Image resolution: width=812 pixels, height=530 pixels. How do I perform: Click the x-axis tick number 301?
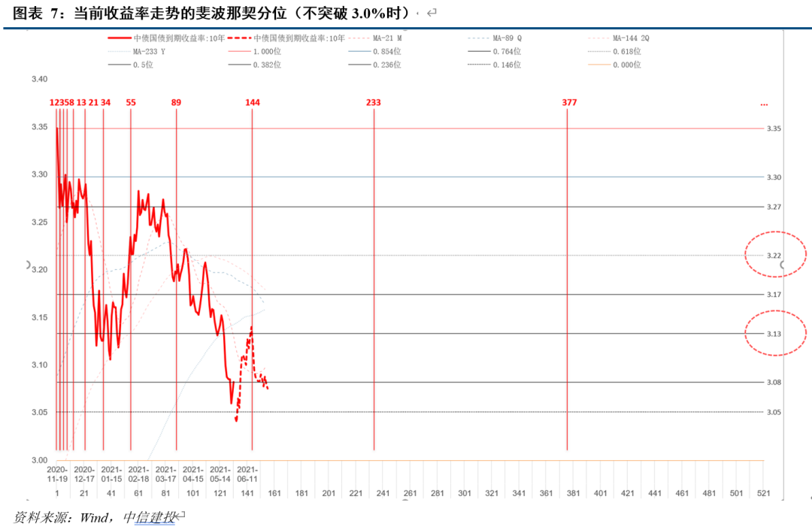pyautogui.click(x=465, y=493)
